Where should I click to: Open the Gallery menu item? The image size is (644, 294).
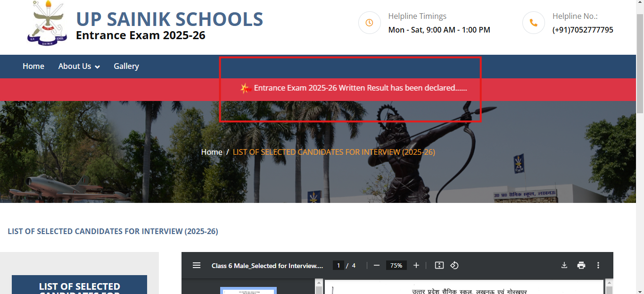[x=126, y=66]
